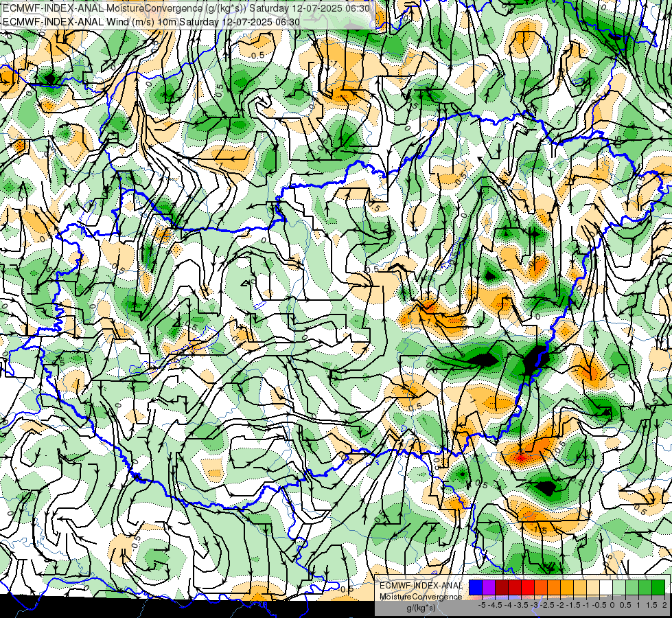Click the orange swatch between -2.5 and -2

(554, 587)
